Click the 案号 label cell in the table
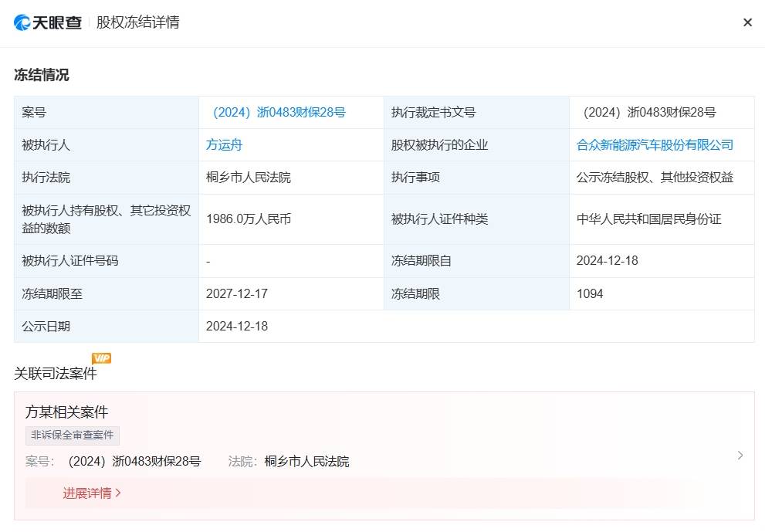 point(107,112)
